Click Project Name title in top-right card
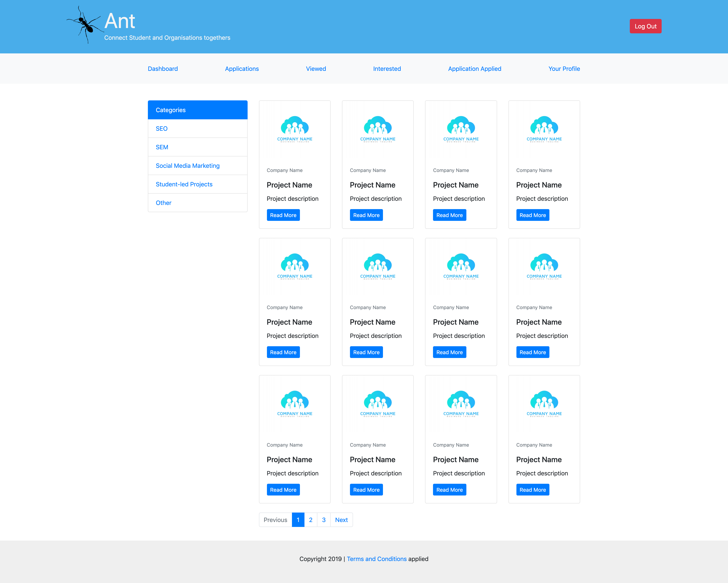728x583 pixels. point(539,185)
